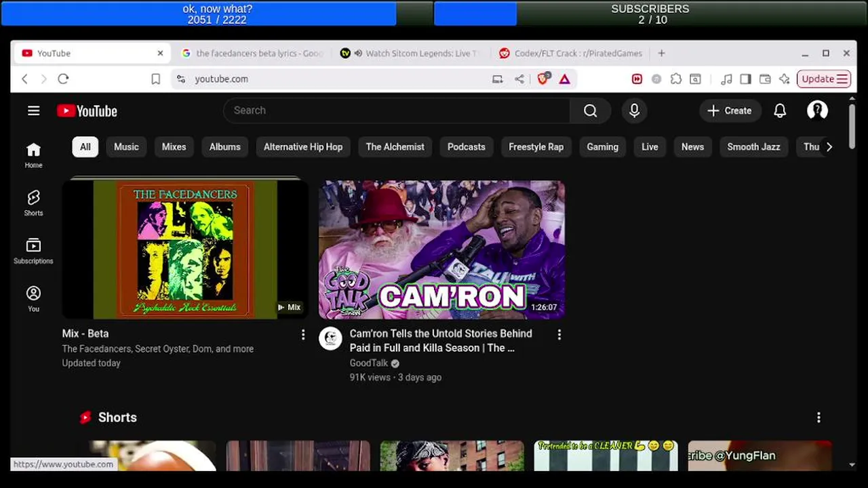The height and width of the screenshot is (488, 868).
Task: Click the browser forward arrow
Action: [x=44, y=79]
